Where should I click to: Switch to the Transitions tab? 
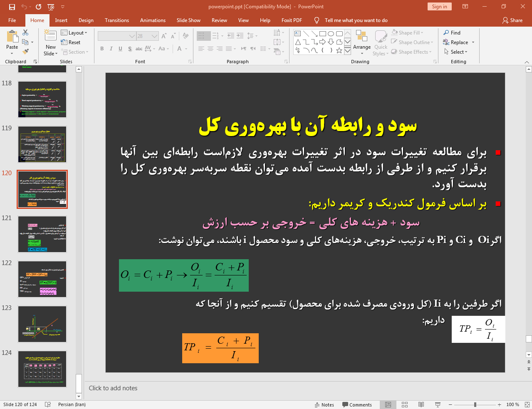pos(117,20)
